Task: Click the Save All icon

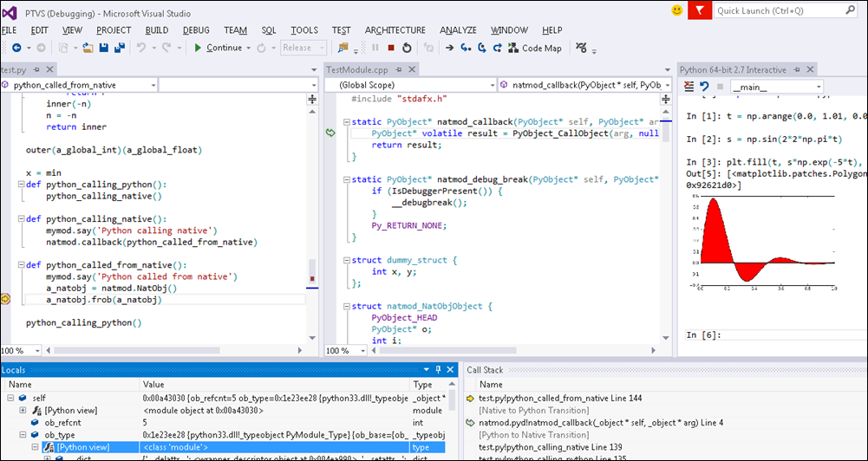Action: click(x=119, y=48)
